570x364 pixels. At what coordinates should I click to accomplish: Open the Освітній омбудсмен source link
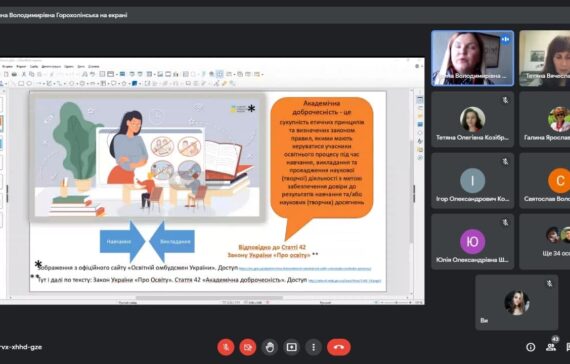pos(305,269)
